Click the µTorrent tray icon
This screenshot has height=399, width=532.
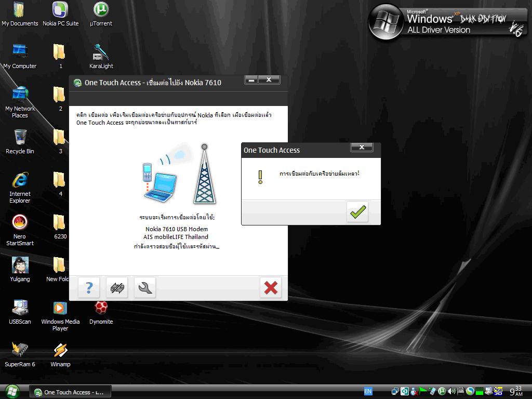(x=442, y=392)
